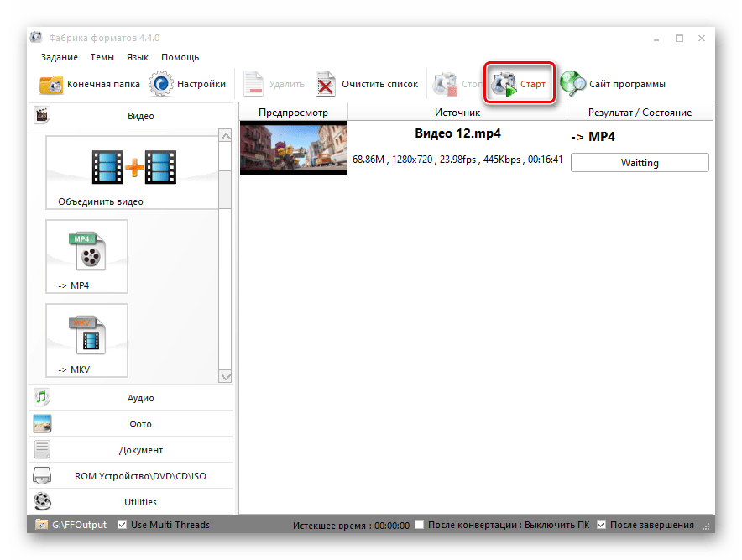Click the Результат / Состояние column header

pyautogui.click(x=640, y=113)
